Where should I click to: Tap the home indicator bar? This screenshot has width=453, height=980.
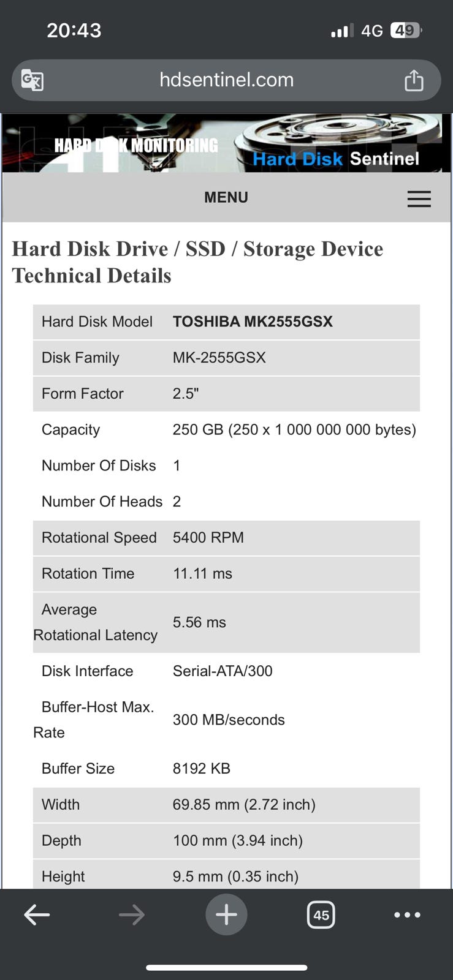226,968
